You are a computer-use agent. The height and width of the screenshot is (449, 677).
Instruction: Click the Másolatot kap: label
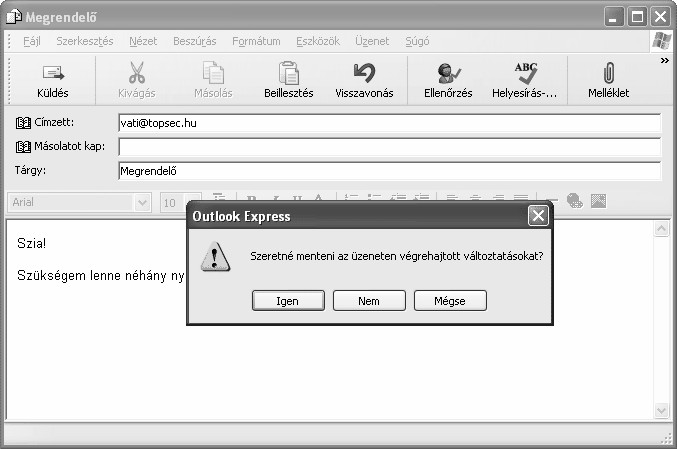click(70, 146)
